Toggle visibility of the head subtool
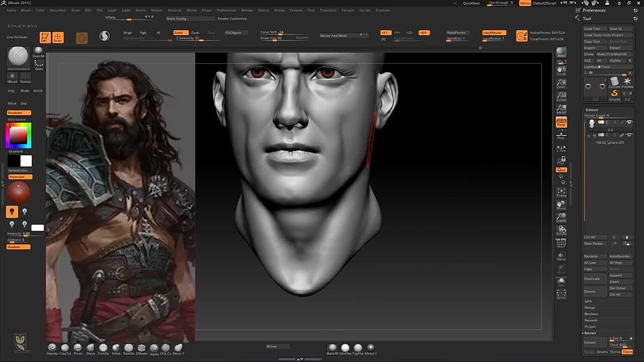The width and height of the screenshot is (644, 362). pyautogui.click(x=629, y=122)
